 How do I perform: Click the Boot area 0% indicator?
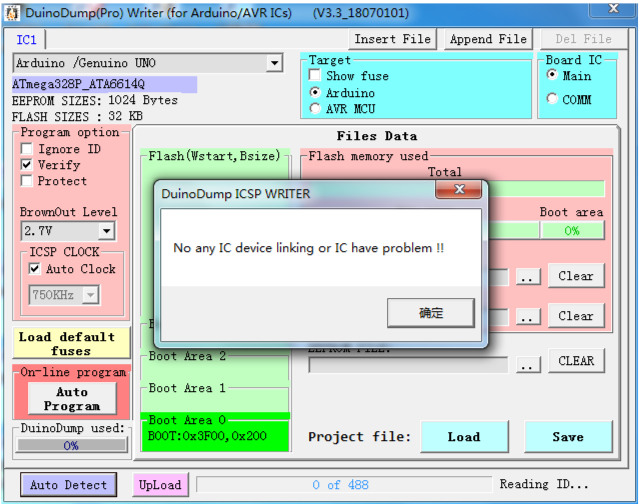[x=572, y=230]
